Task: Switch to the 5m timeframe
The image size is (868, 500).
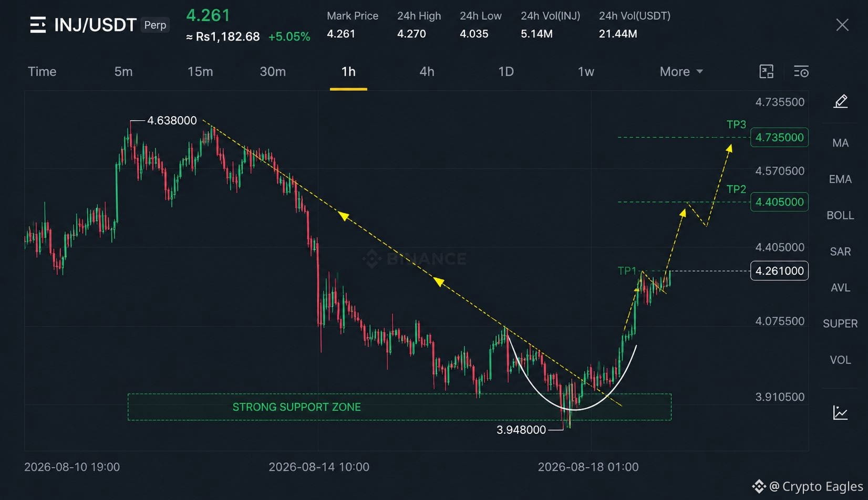Action: [123, 71]
